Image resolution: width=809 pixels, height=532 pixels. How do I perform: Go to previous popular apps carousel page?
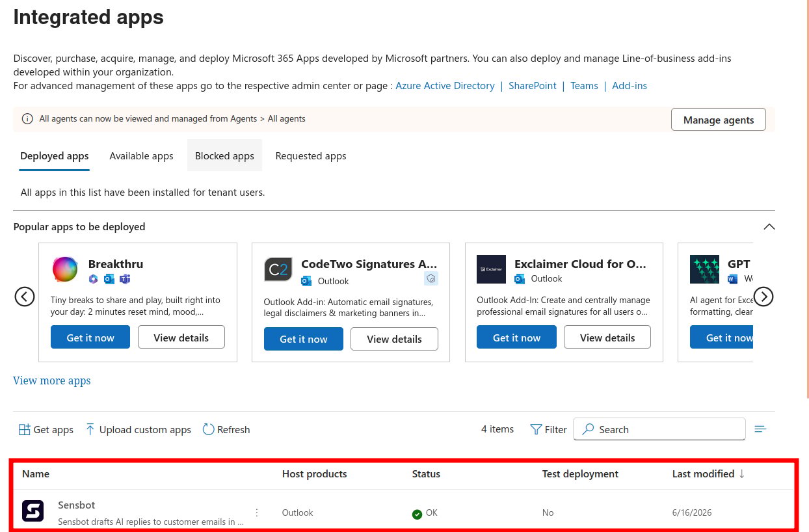pyautogui.click(x=25, y=297)
